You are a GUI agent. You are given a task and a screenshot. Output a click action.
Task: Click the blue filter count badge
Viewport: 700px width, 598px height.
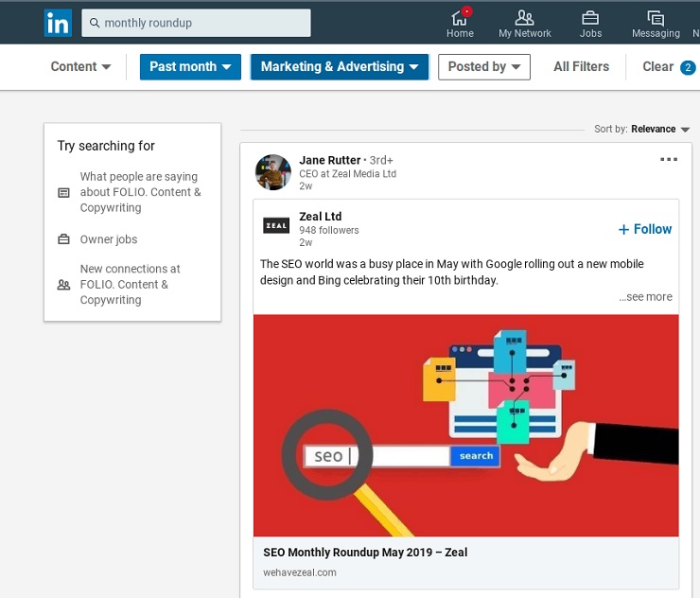(688, 67)
